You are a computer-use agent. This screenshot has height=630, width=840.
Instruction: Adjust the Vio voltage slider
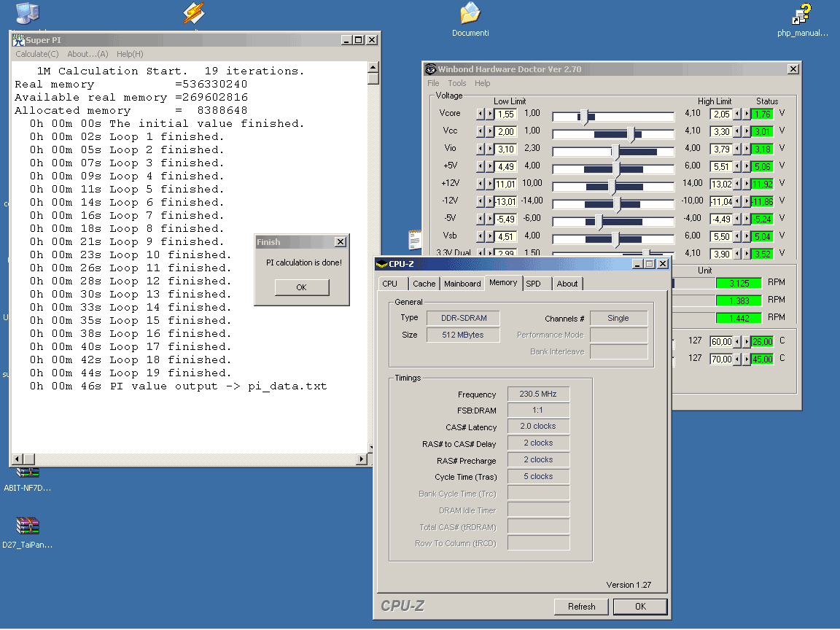(615, 152)
